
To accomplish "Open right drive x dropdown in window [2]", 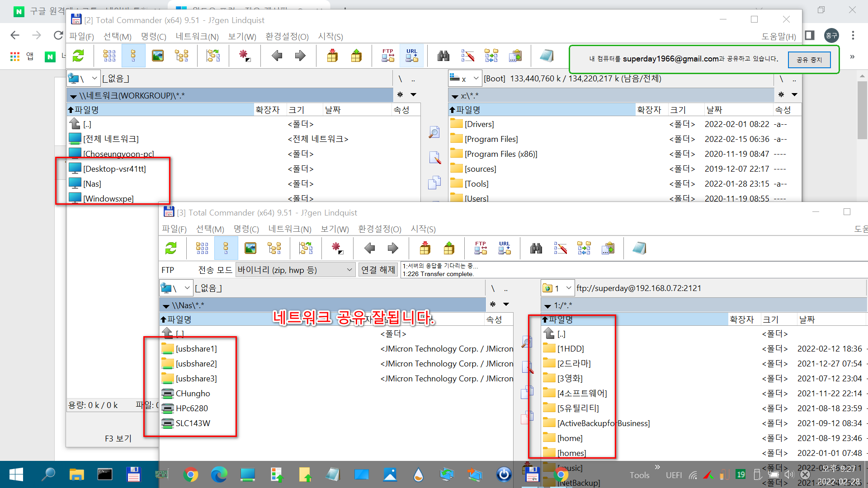I will [x=464, y=79].
